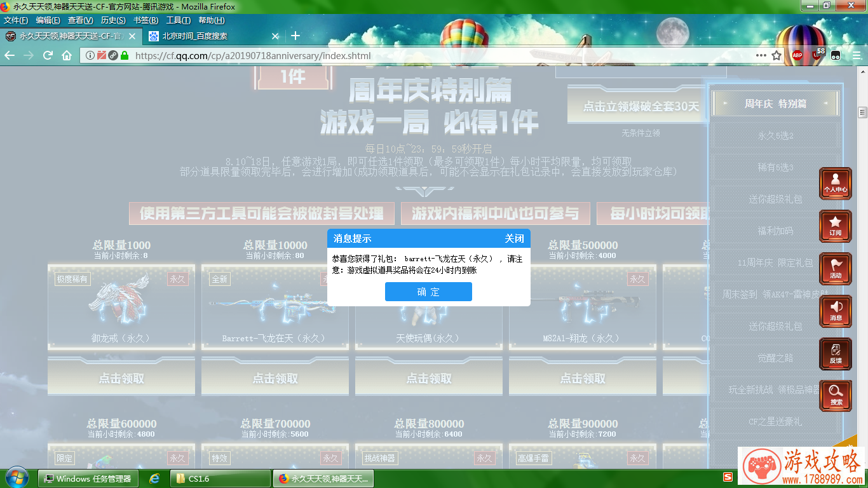Switch to CS1.6 folder in taskbar
The width and height of the screenshot is (868, 488).
[220, 478]
